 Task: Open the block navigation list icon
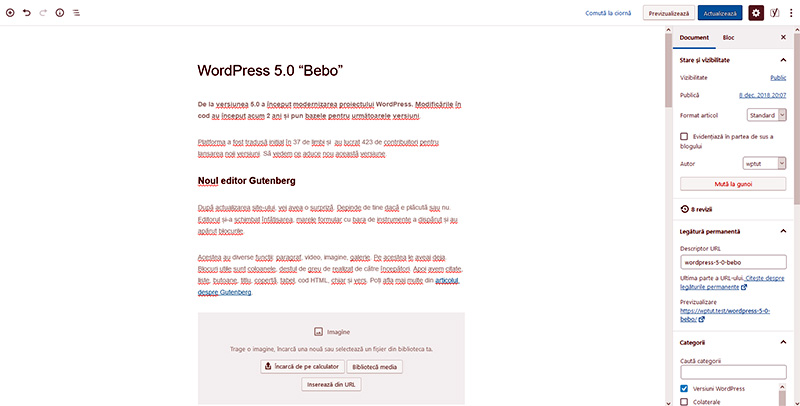click(76, 13)
